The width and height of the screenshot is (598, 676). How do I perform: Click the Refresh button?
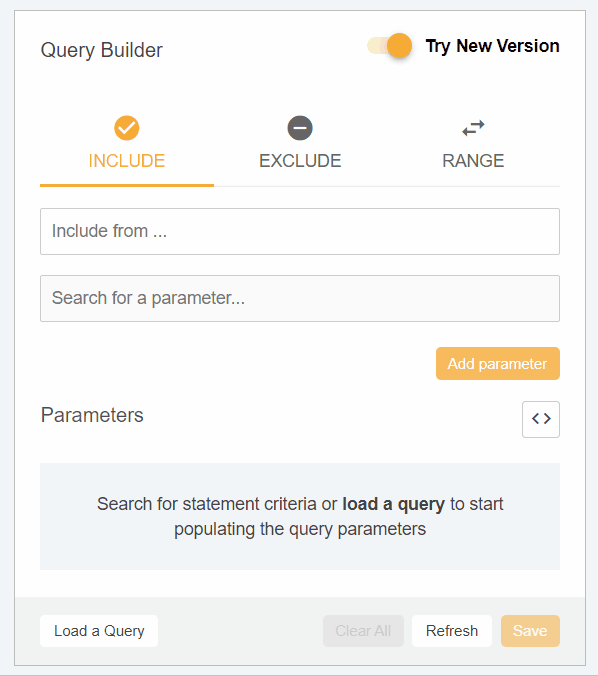click(452, 631)
